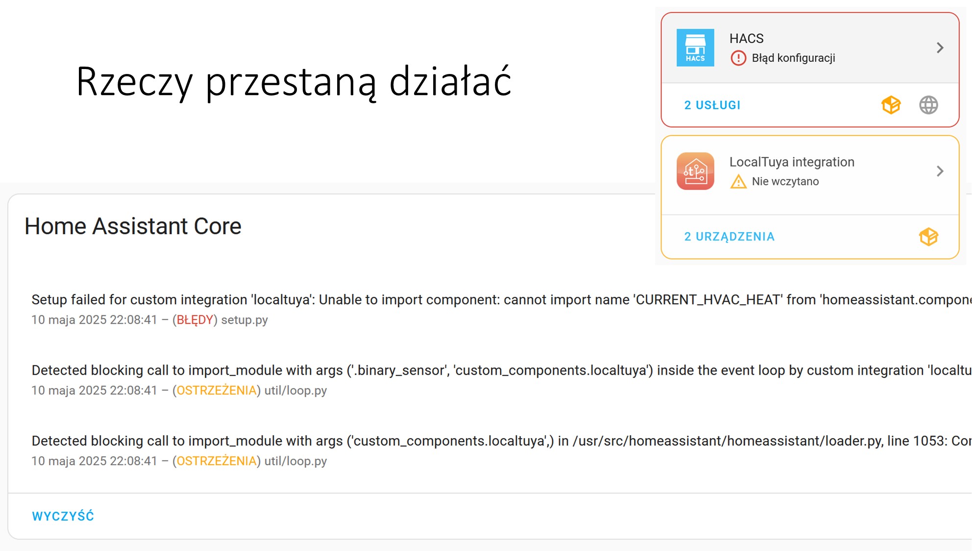Click the HACS configuration error icon
This screenshot has height=551, width=980.
[x=738, y=58]
